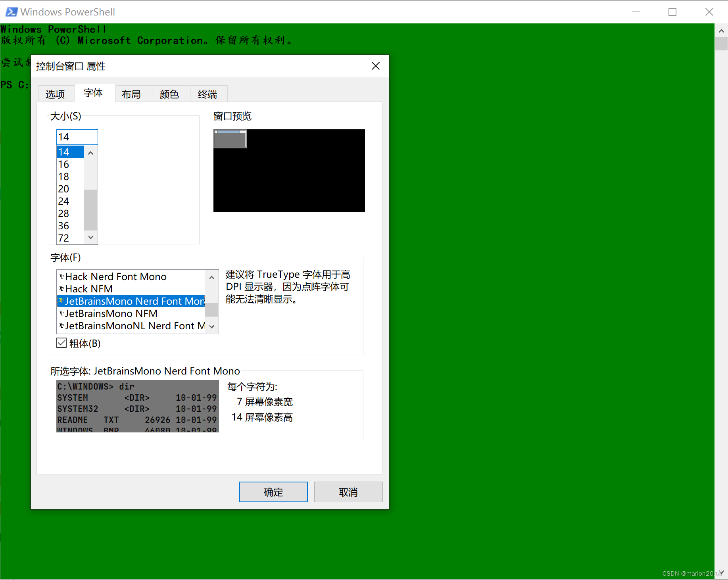Select JetBrainsMonoNL Nerd Font from list

pyautogui.click(x=131, y=326)
